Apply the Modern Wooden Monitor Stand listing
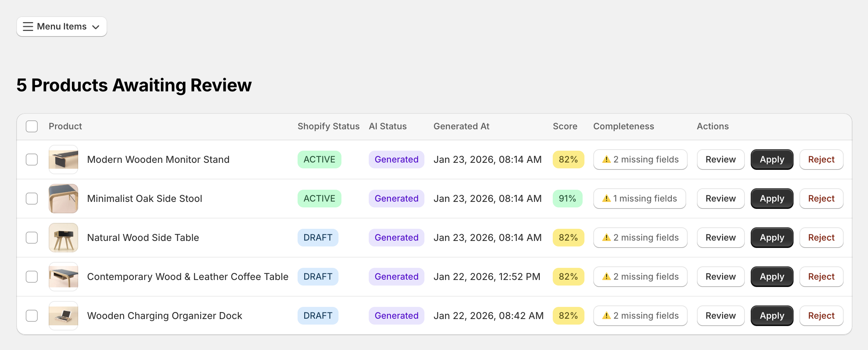Image resolution: width=868 pixels, height=350 pixels. (772, 160)
